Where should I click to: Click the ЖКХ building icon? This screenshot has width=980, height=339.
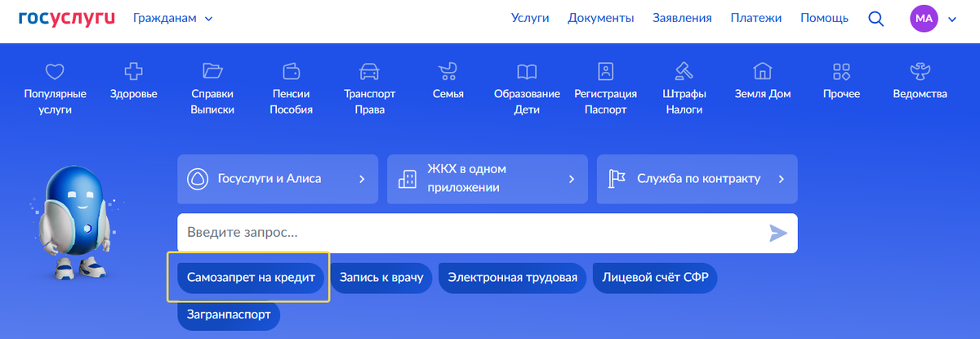click(x=407, y=178)
